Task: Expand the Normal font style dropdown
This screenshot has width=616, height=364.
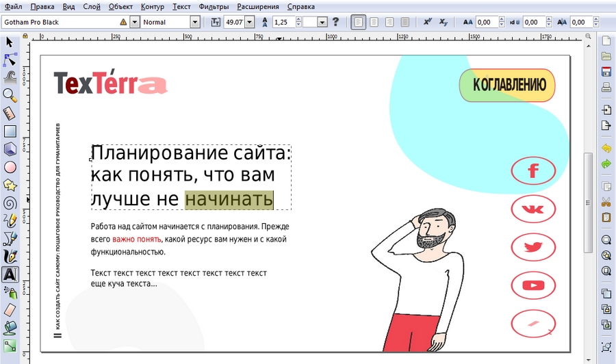Action: click(x=195, y=22)
